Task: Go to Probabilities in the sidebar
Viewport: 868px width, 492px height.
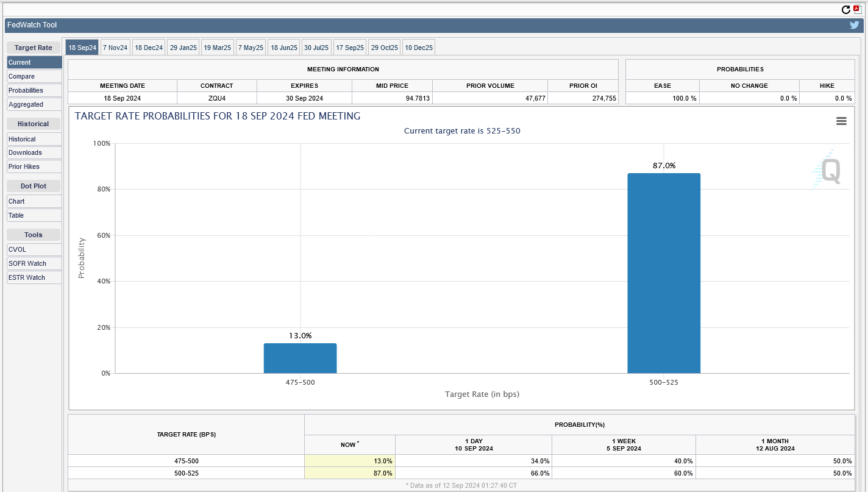Action: 34,90
